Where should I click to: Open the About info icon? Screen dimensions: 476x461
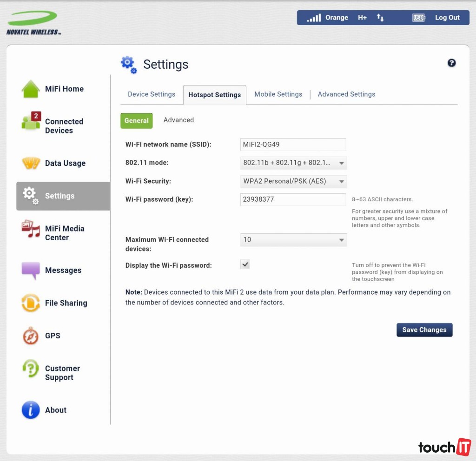(31, 410)
